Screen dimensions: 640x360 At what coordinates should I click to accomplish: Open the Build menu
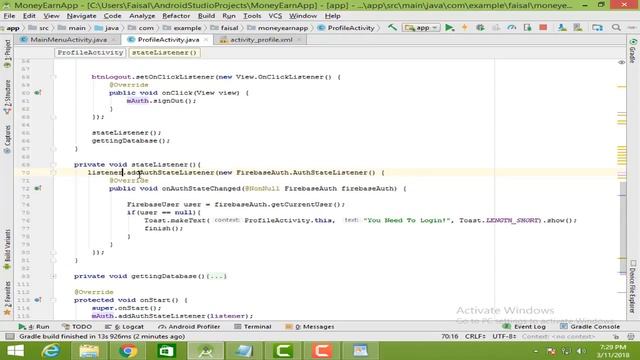(x=206, y=16)
